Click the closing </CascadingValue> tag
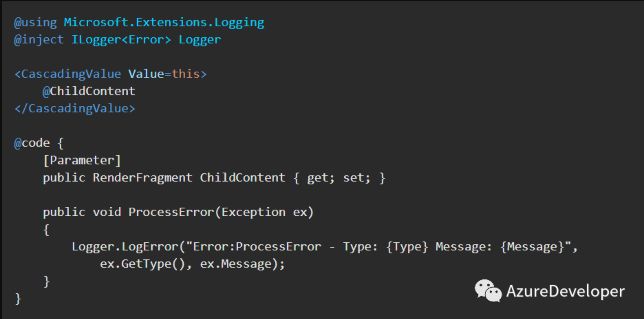This screenshot has width=644, height=319. (75, 109)
